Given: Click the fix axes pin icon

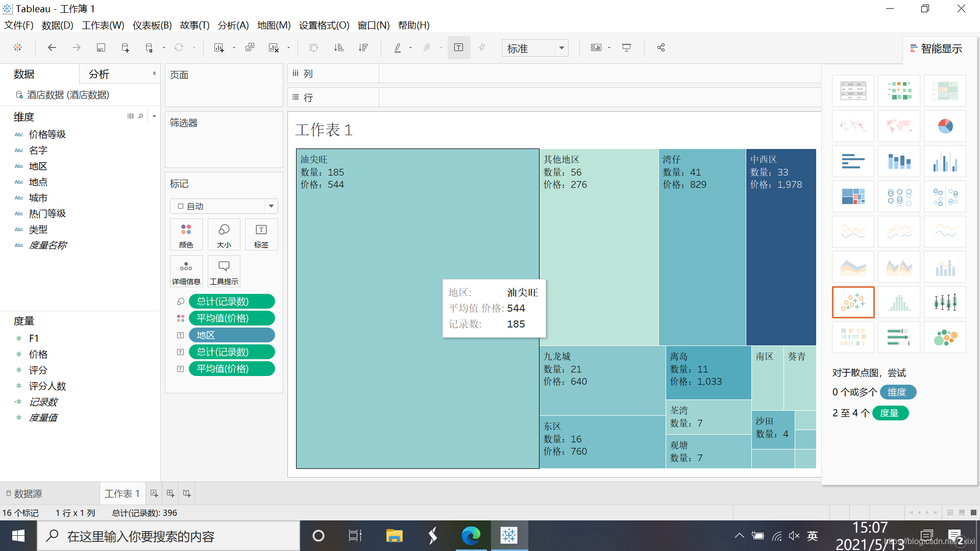Looking at the screenshot, I should (482, 47).
